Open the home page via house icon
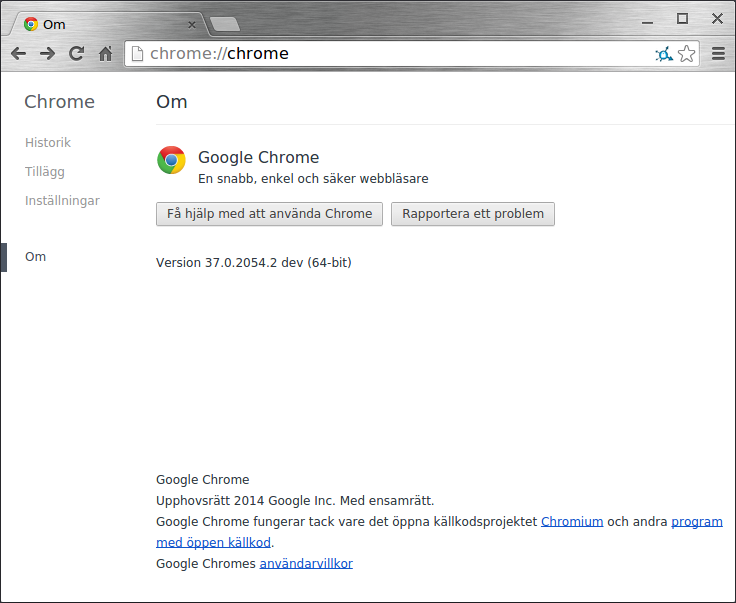 tap(106, 53)
